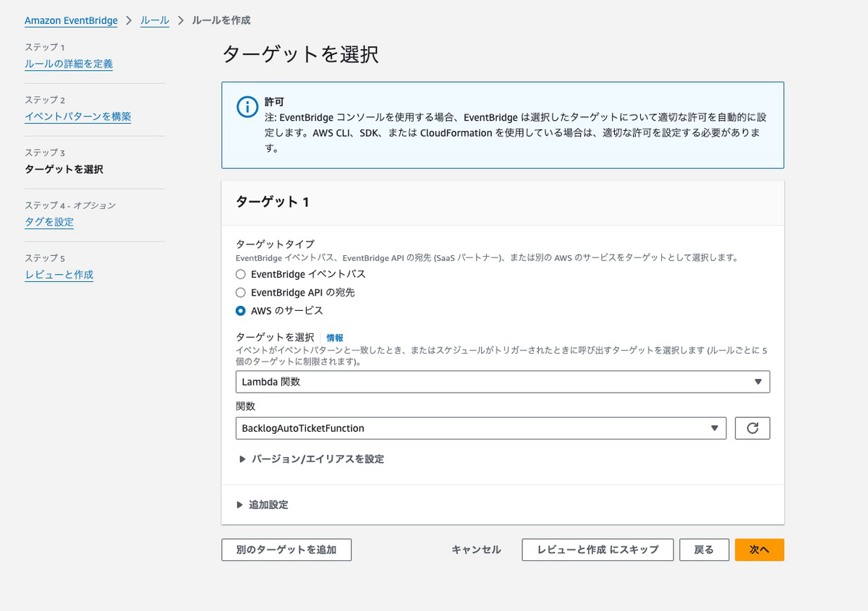
Task: Expand 追加設定 section
Action: pyautogui.click(x=262, y=505)
